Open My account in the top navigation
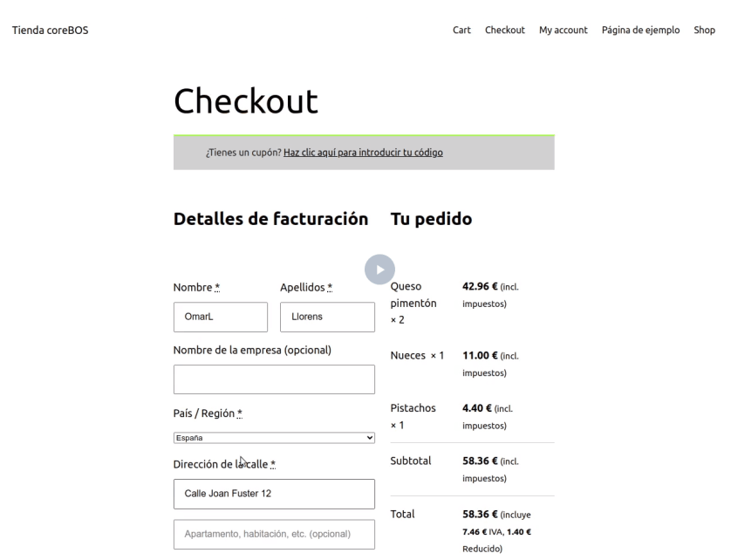Viewport: 731px width, 560px height. (563, 31)
